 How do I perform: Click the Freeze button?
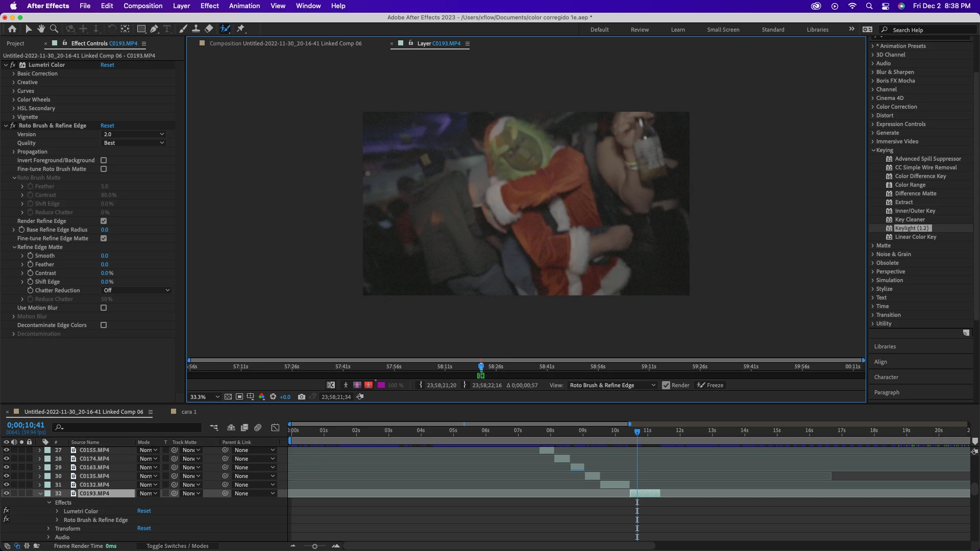pyautogui.click(x=710, y=385)
